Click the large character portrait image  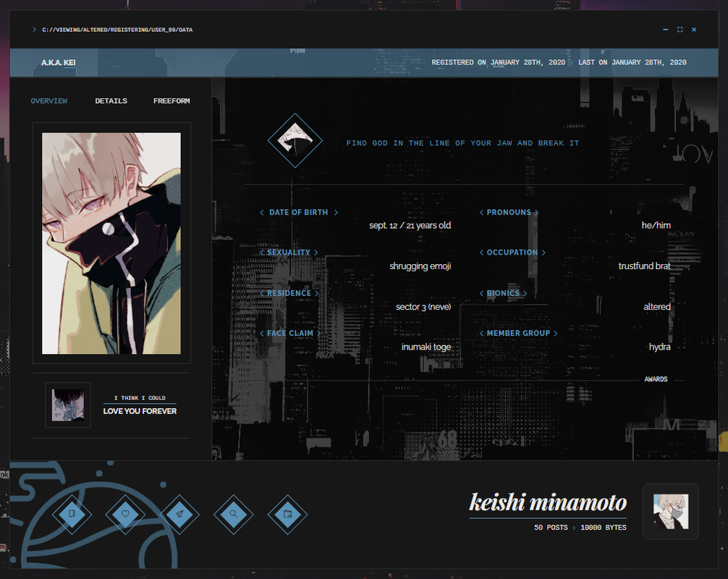coord(111,243)
